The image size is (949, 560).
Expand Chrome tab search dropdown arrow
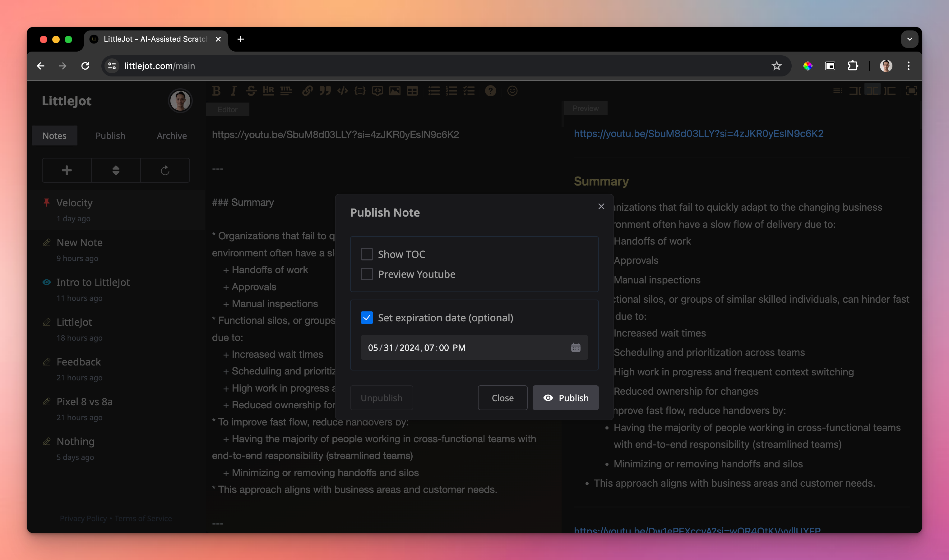coord(910,39)
